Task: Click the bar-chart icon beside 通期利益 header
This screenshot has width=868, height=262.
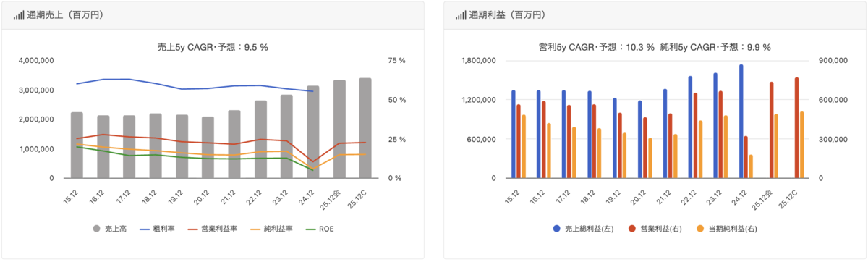Action: click(x=461, y=14)
